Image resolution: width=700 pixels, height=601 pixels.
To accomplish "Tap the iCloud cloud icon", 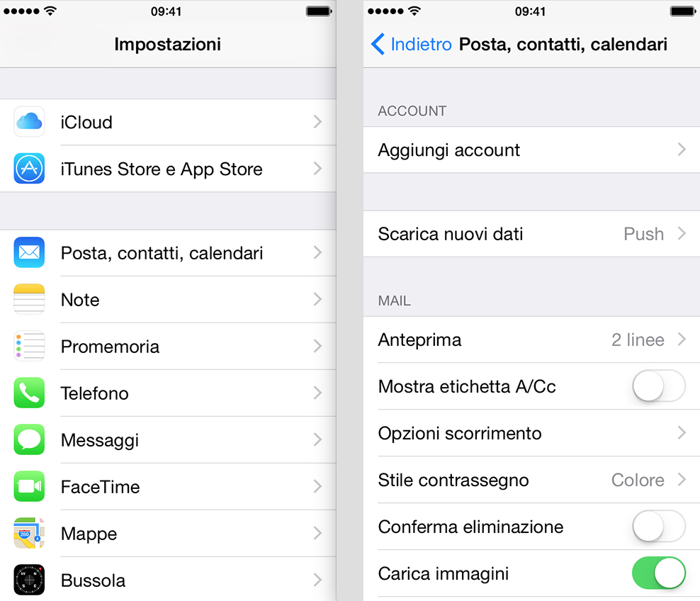I will click(x=29, y=122).
